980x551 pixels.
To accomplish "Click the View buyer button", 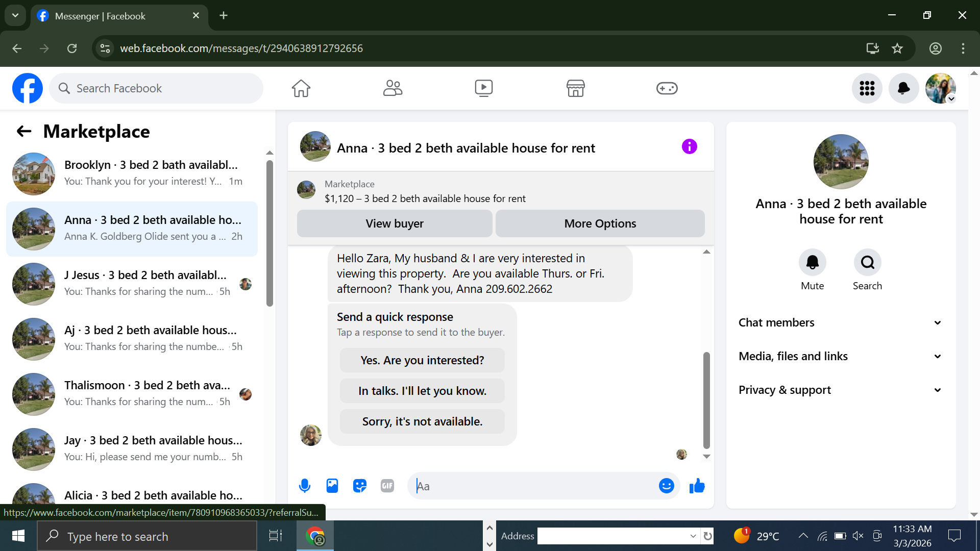I will click(395, 223).
